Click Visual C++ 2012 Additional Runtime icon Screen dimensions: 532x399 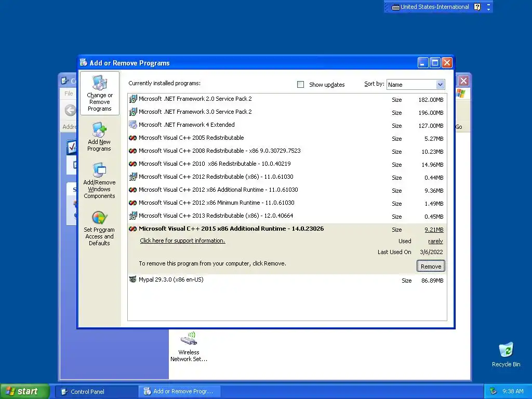(x=133, y=190)
